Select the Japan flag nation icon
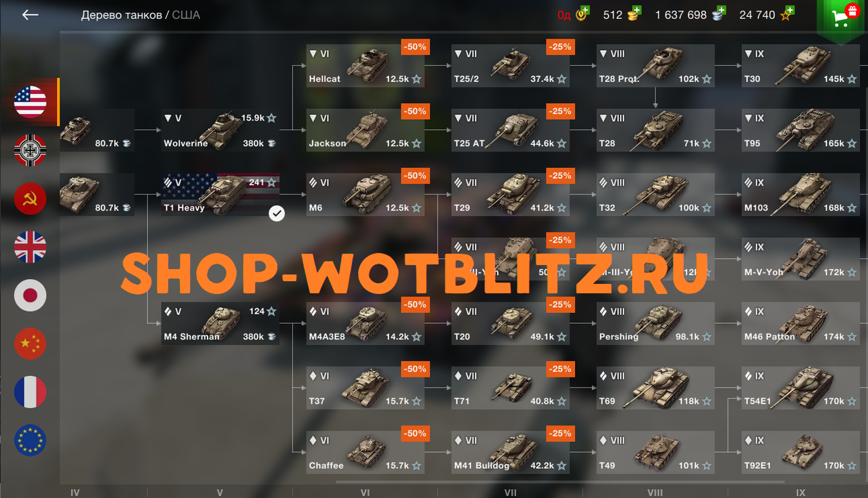 pyautogui.click(x=31, y=295)
